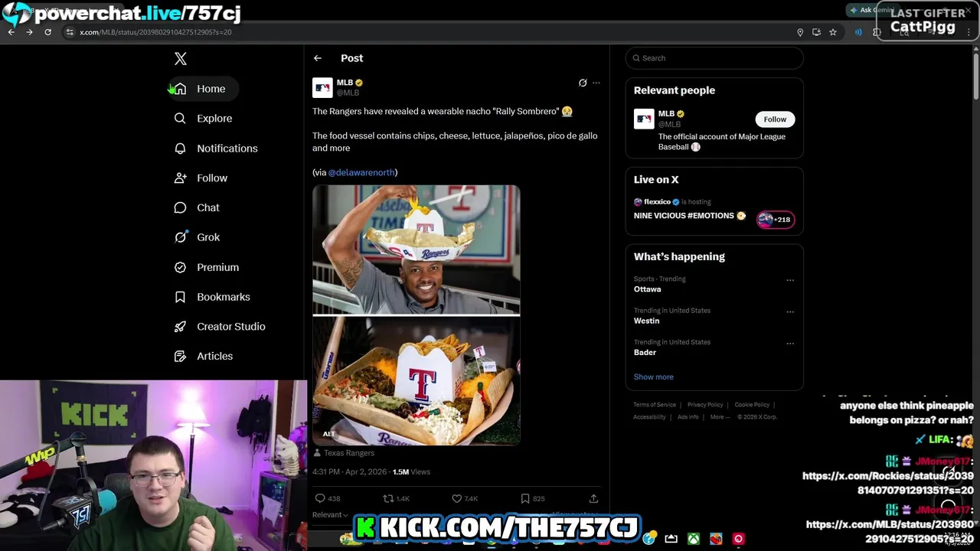Open more options for Westin trend
Screen dimensions: 980x551
pyautogui.click(x=790, y=311)
